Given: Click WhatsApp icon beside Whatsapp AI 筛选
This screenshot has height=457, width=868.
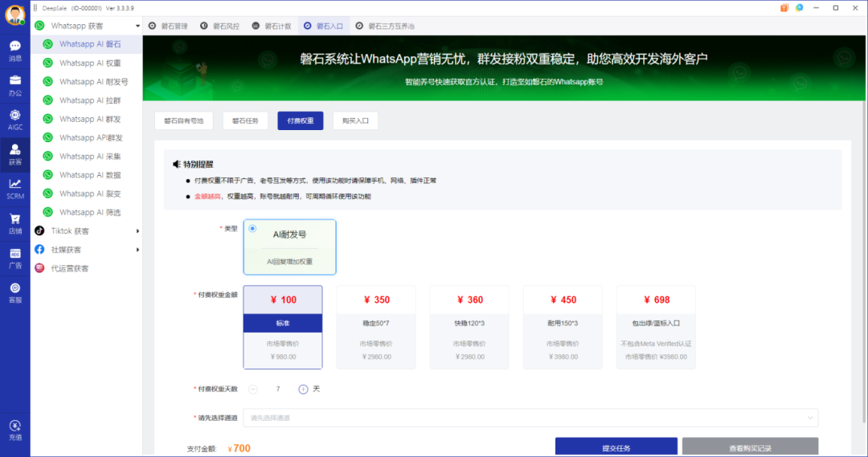Looking at the screenshot, I should [48, 212].
